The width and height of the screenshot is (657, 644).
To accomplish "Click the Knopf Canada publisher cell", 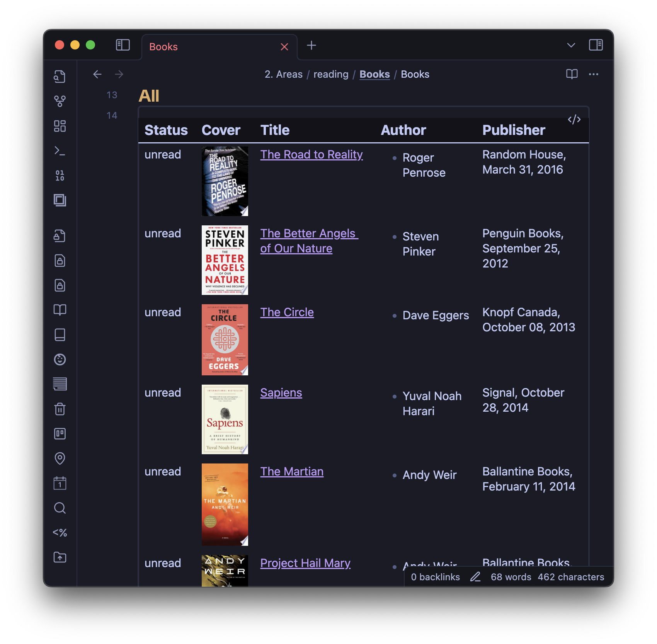I will coord(529,320).
